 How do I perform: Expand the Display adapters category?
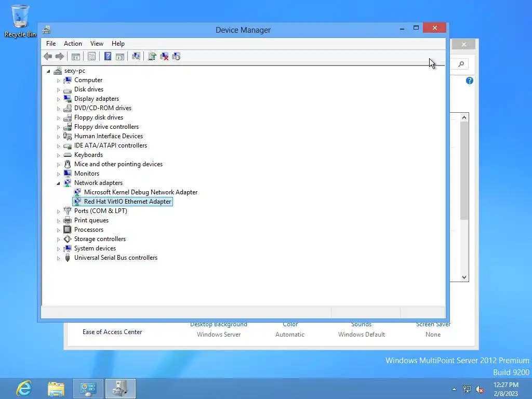pyautogui.click(x=58, y=99)
